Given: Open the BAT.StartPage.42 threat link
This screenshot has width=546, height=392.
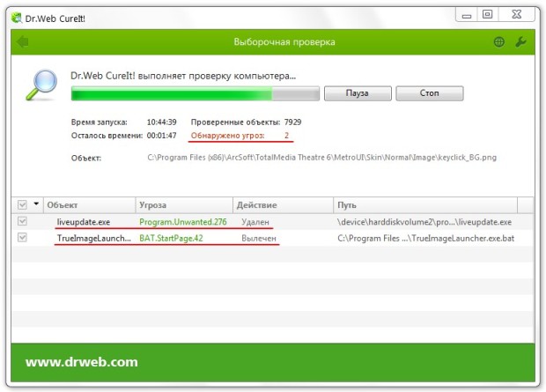Looking at the screenshot, I should click(x=171, y=239).
